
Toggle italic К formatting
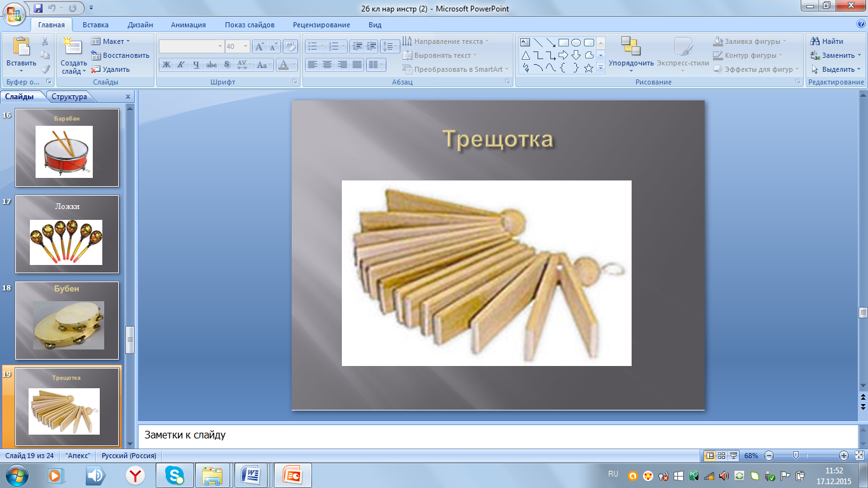pyautogui.click(x=181, y=65)
